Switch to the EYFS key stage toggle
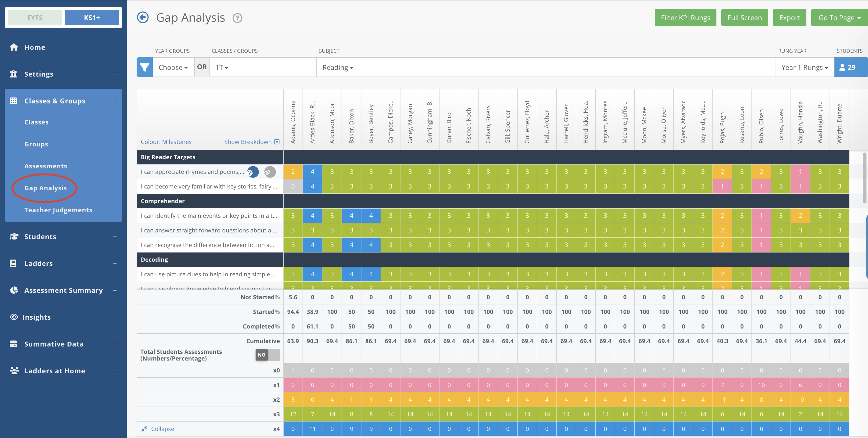This screenshot has width=868, height=438. (x=35, y=17)
